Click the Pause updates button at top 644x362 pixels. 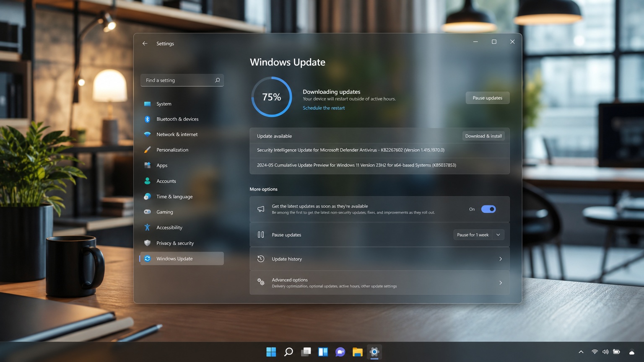488,98
